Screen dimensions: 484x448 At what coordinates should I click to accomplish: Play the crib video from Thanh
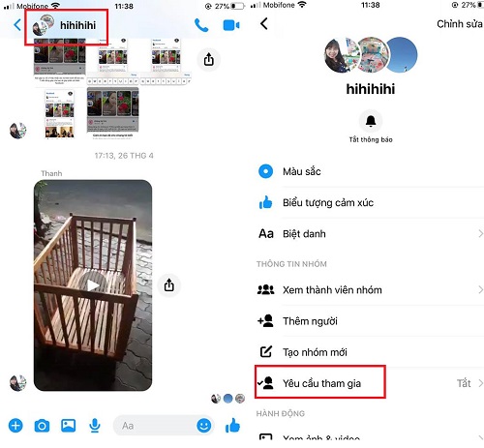click(93, 285)
